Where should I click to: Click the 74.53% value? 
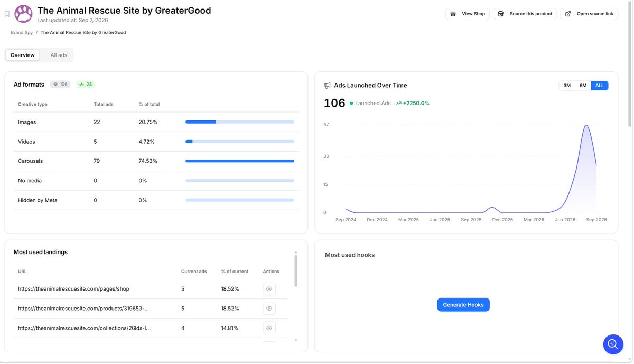click(148, 161)
